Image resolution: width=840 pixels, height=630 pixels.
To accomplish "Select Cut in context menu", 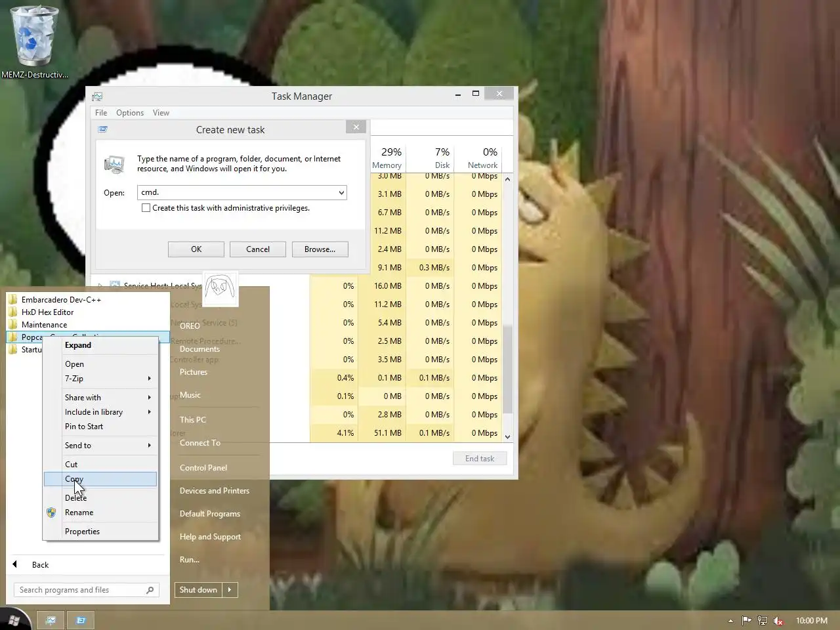I will pyautogui.click(x=101, y=465).
